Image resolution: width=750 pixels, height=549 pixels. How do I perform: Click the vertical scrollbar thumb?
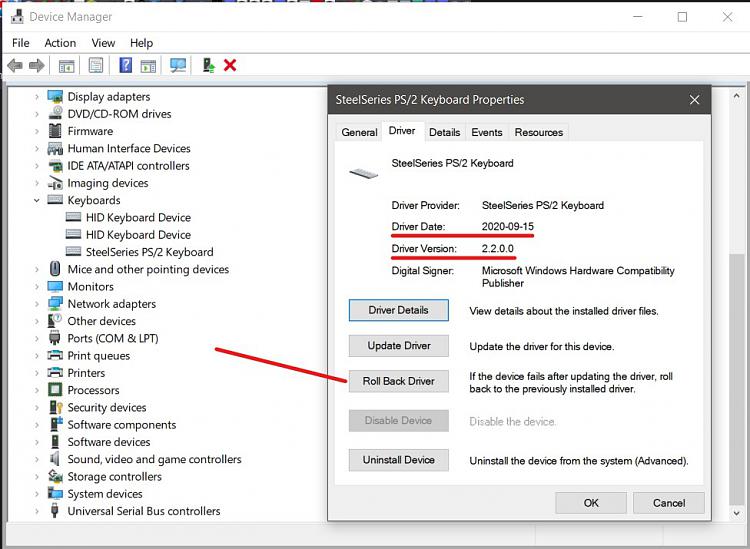(736, 378)
